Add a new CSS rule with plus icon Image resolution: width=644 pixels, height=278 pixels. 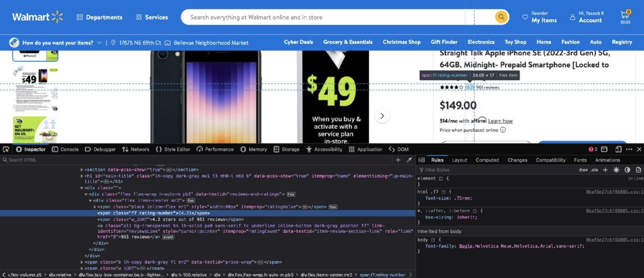tap(605, 170)
